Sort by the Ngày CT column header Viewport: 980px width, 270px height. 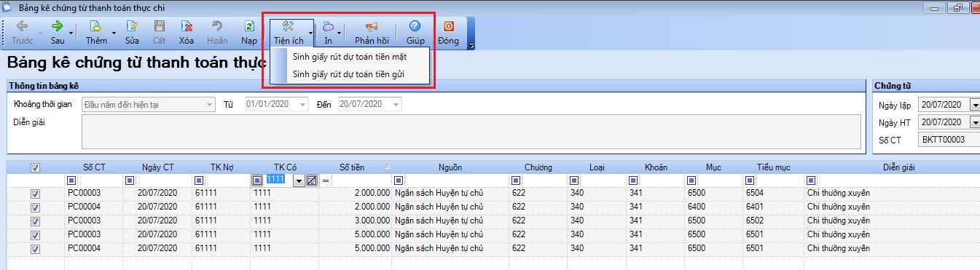158,167
